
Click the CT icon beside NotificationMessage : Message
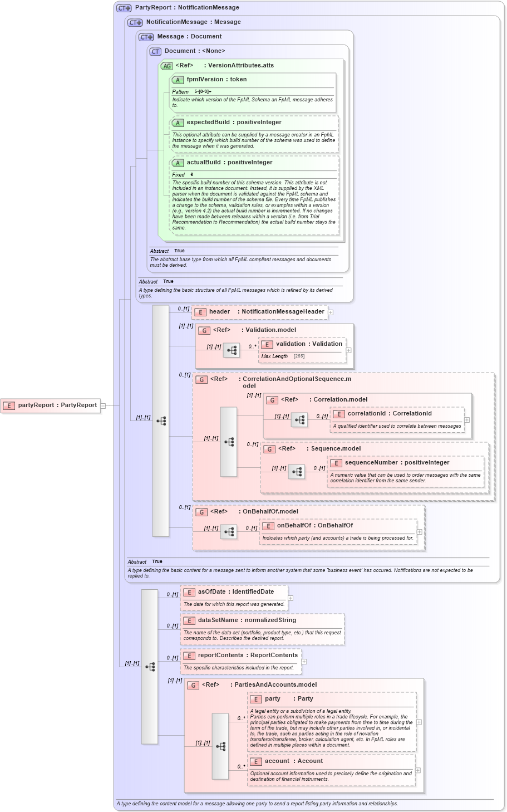click(135, 22)
